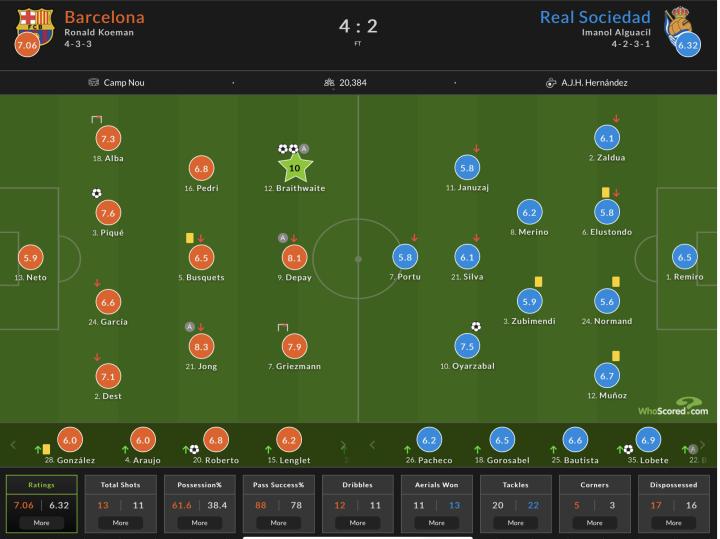Click More under Tackles
Screen dimensions: 720x539
point(515,522)
